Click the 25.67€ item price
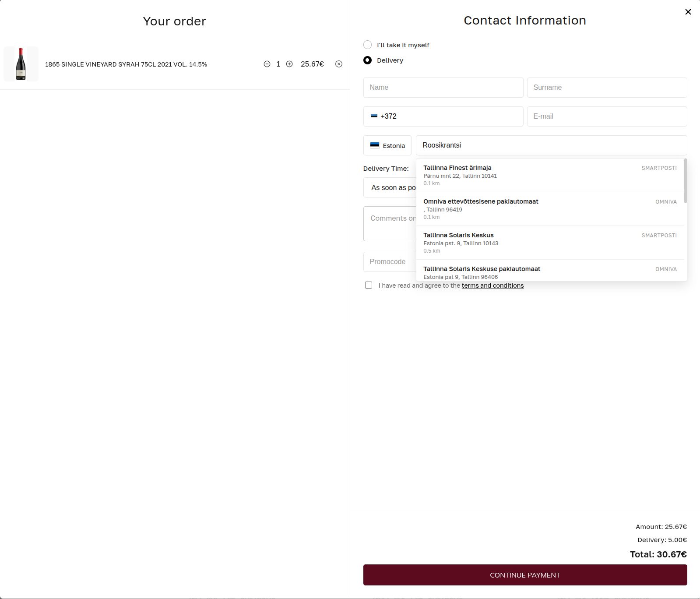700x599 pixels. pyautogui.click(x=312, y=64)
